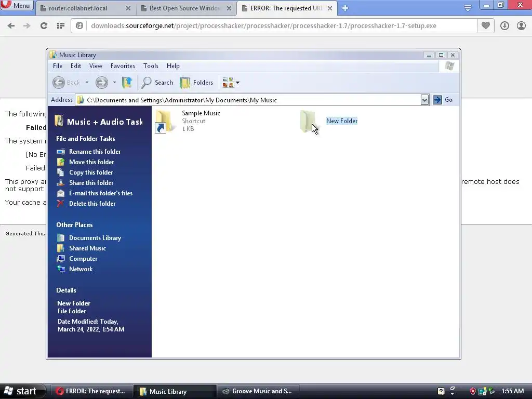
Task: Close the router.collabnet.local tab
Action: [128, 8]
